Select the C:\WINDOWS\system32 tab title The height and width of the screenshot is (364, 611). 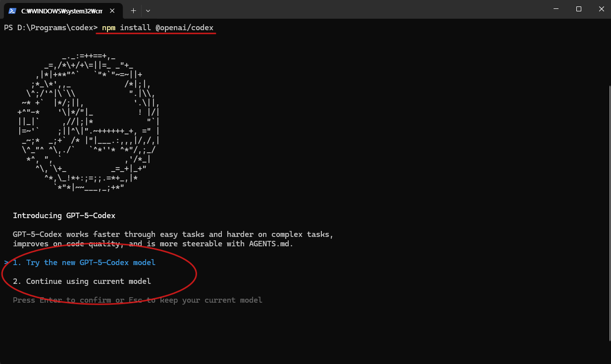tap(61, 10)
